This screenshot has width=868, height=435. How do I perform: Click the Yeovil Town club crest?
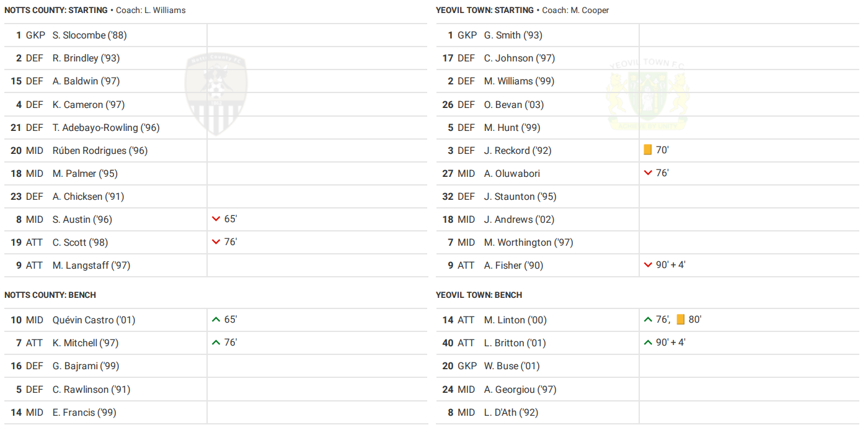click(648, 94)
